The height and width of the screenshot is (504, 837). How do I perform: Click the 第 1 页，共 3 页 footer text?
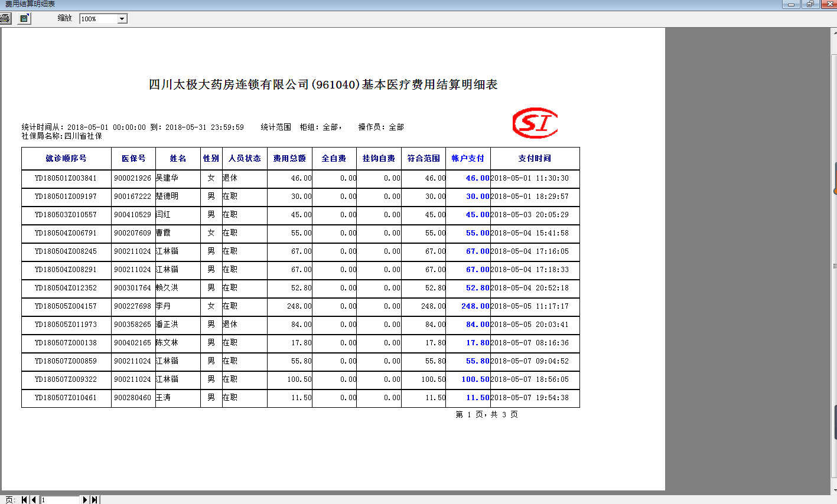487,415
